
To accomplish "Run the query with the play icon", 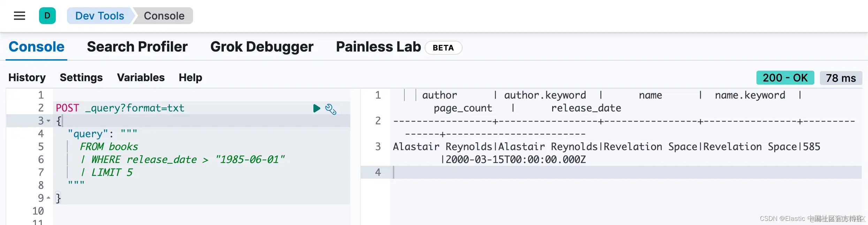I will [x=317, y=108].
